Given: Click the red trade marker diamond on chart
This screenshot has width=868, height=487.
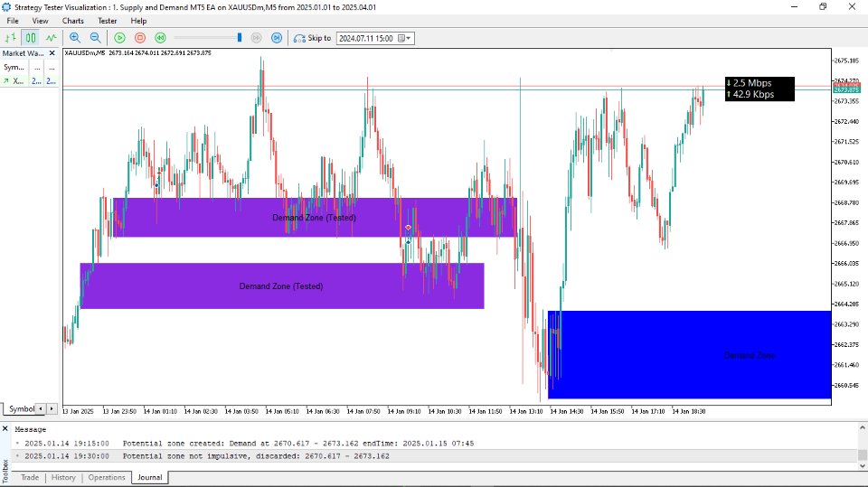Looking at the screenshot, I should (408, 228).
